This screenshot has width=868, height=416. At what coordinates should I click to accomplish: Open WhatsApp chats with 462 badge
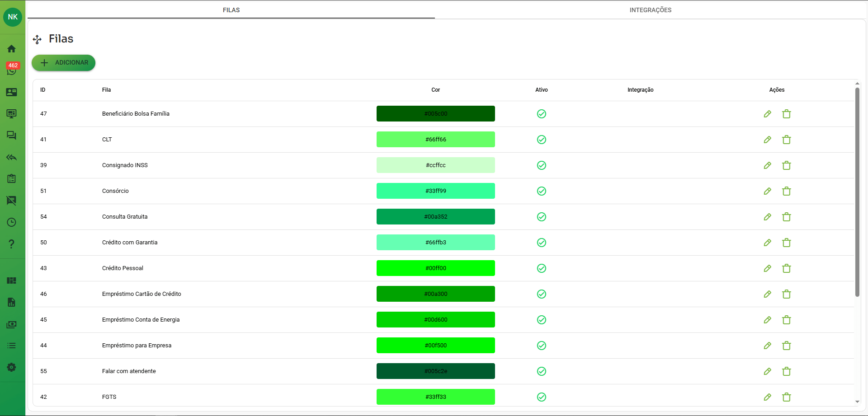point(12,70)
